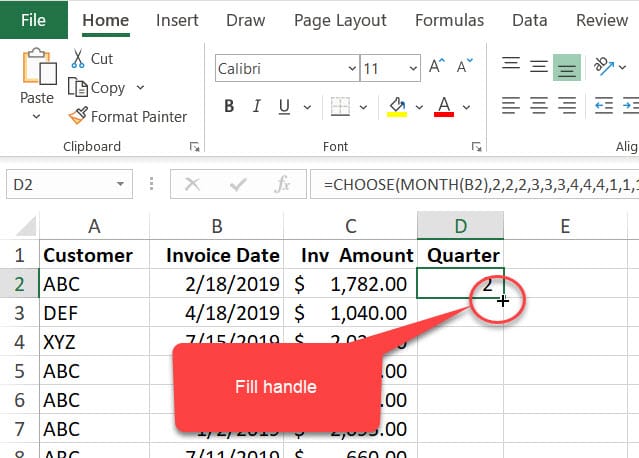Click the Insert Function fx icon
The width and height of the screenshot is (639, 458).
(x=283, y=184)
